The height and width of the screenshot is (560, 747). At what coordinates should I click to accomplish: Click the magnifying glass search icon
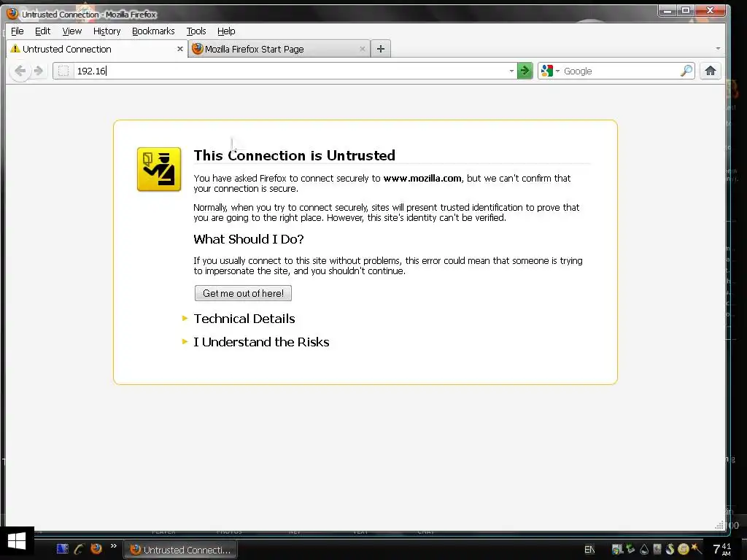pos(686,71)
